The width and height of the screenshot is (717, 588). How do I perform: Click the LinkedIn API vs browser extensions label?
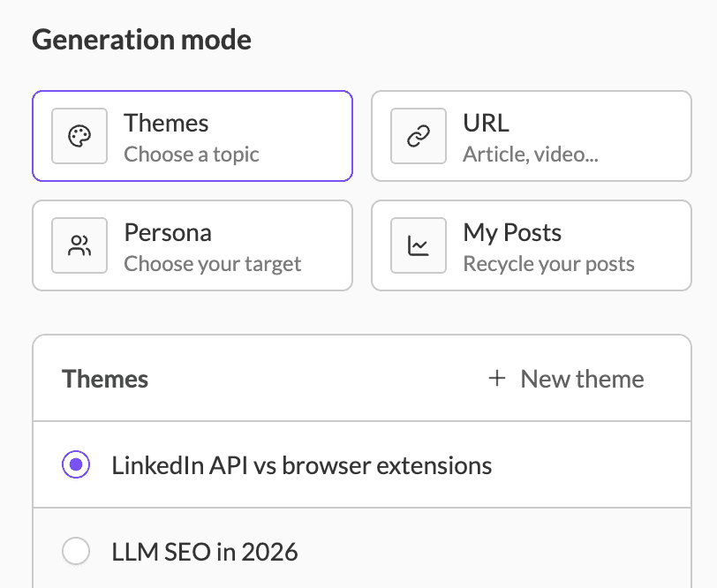(x=301, y=464)
